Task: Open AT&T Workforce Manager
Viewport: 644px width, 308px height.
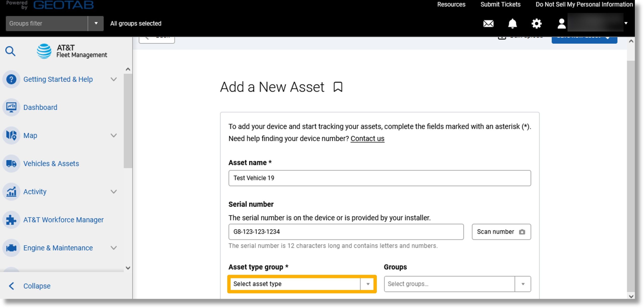Action: [63, 220]
